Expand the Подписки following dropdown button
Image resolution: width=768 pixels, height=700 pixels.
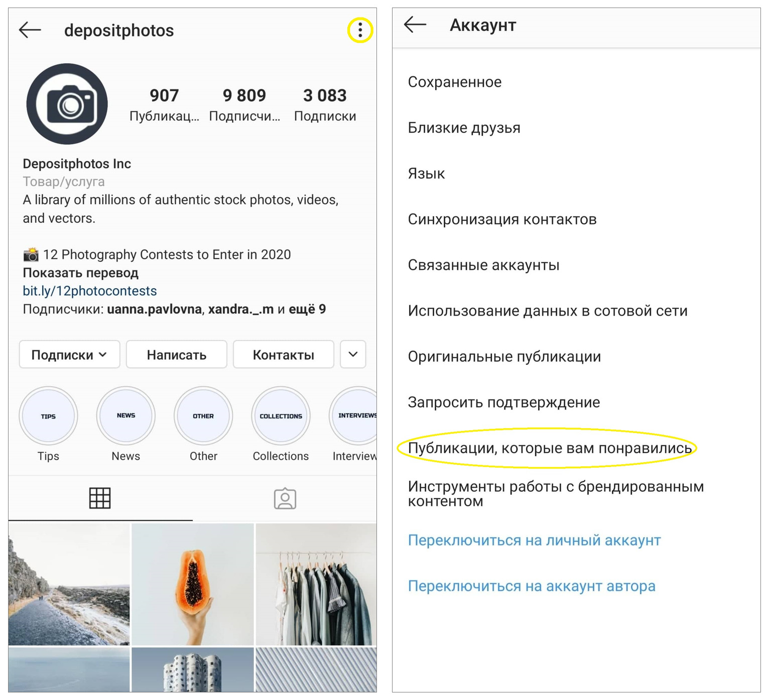click(x=69, y=354)
